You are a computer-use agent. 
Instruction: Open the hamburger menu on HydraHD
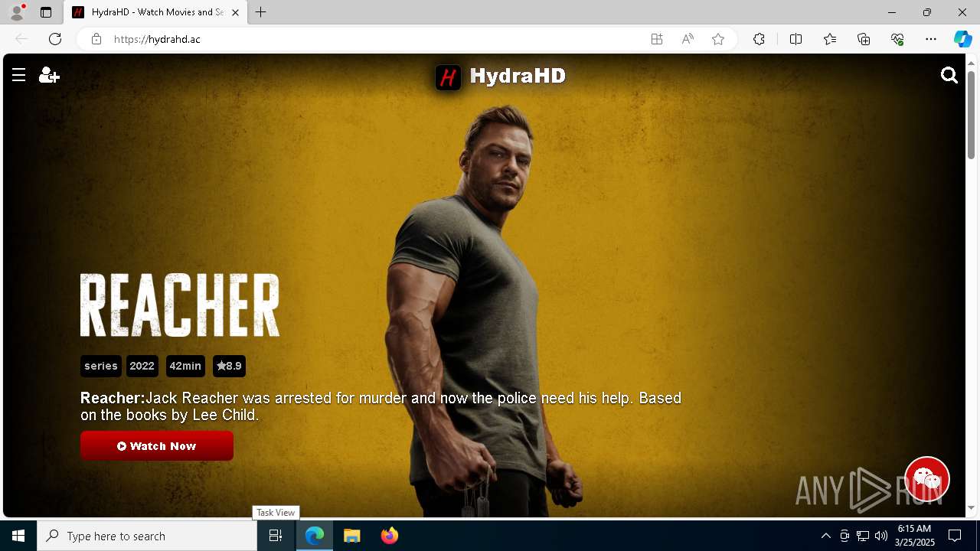[x=19, y=75]
